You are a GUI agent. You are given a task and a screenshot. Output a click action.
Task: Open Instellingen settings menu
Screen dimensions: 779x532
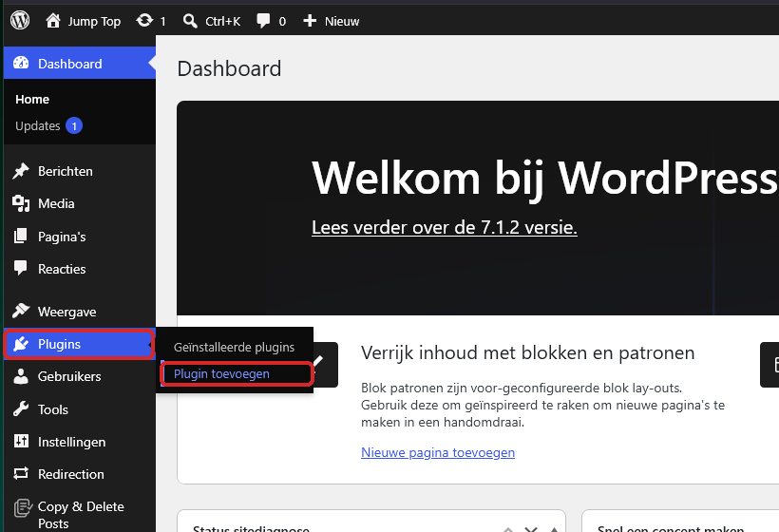click(80, 442)
